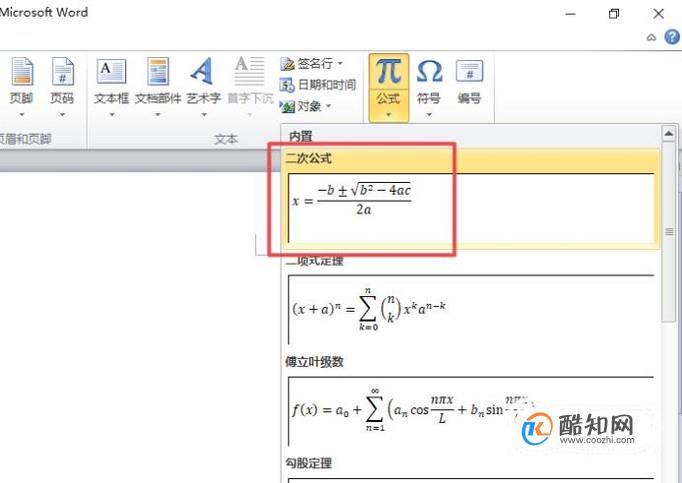The height and width of the screenshot is (483, 682).
Task: Expand the 艺术字 dropdown arrow
Action: point(204,115)
